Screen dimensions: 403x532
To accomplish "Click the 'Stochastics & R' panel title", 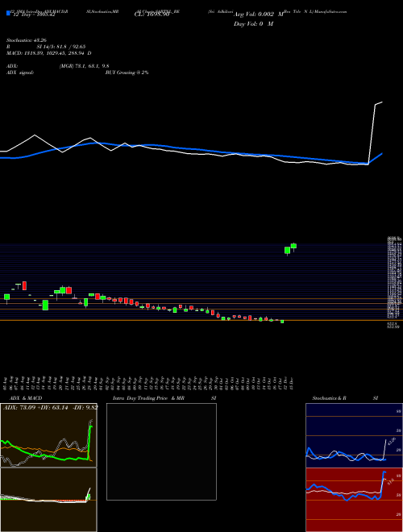I will (329, 398).
